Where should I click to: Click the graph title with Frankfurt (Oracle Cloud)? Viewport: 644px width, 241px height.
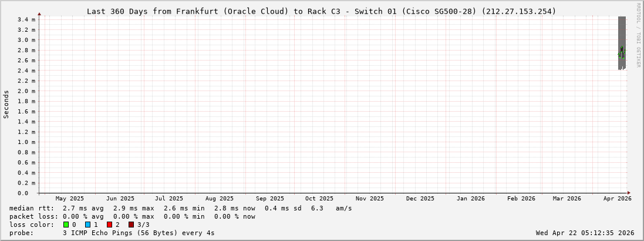click(x=321, y=11)
